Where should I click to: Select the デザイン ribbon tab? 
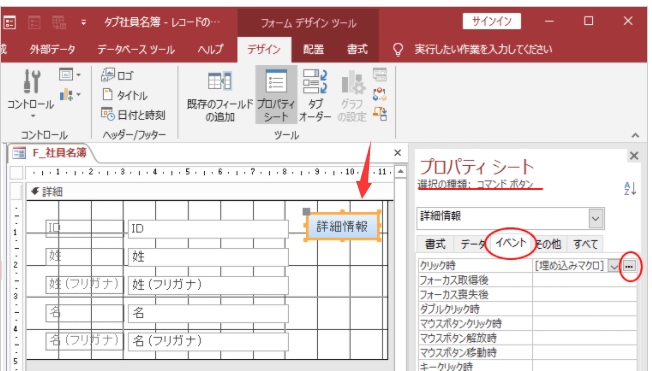coord(264,49)
